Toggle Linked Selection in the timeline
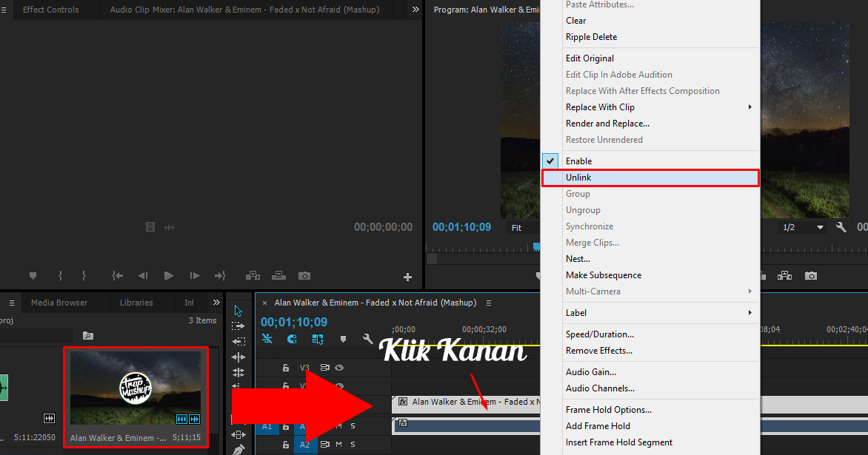Screen dimensions: 868x455 [318, 339]
